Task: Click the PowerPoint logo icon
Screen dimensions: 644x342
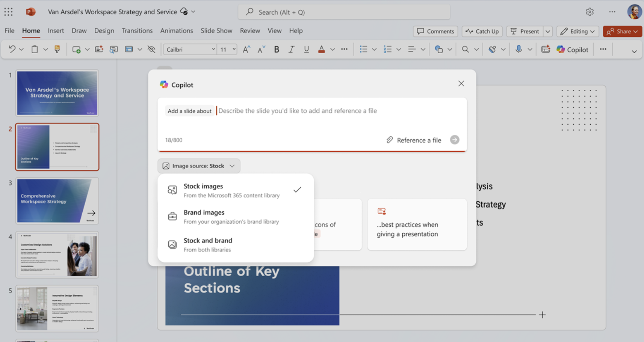Action: [31, 12]
